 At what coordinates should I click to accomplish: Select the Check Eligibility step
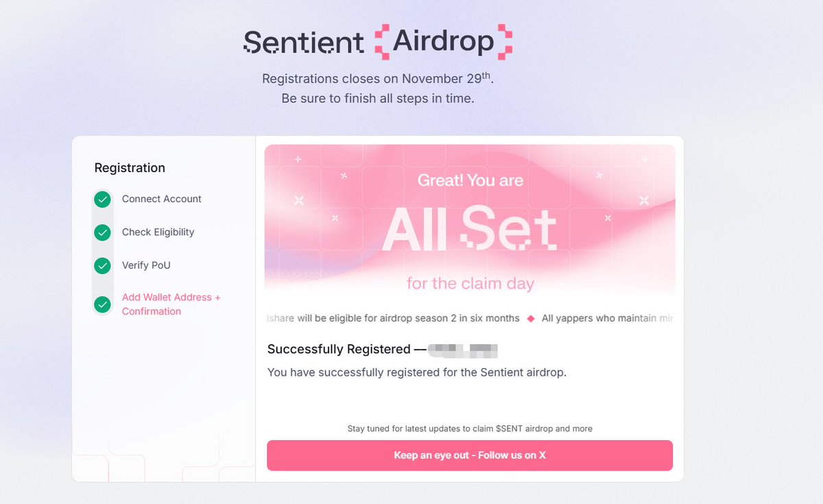158,232
